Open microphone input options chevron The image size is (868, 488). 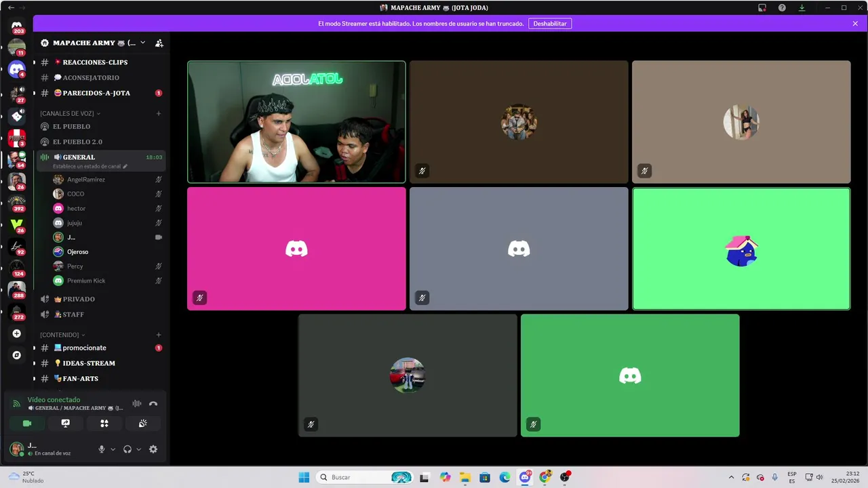[x=113, y=449]
